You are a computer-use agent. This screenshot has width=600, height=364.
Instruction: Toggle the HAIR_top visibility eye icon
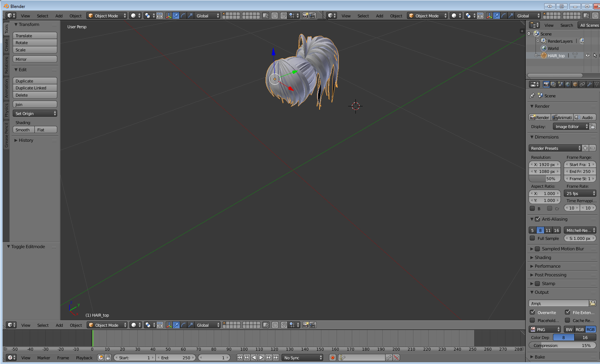coord(588,56)
